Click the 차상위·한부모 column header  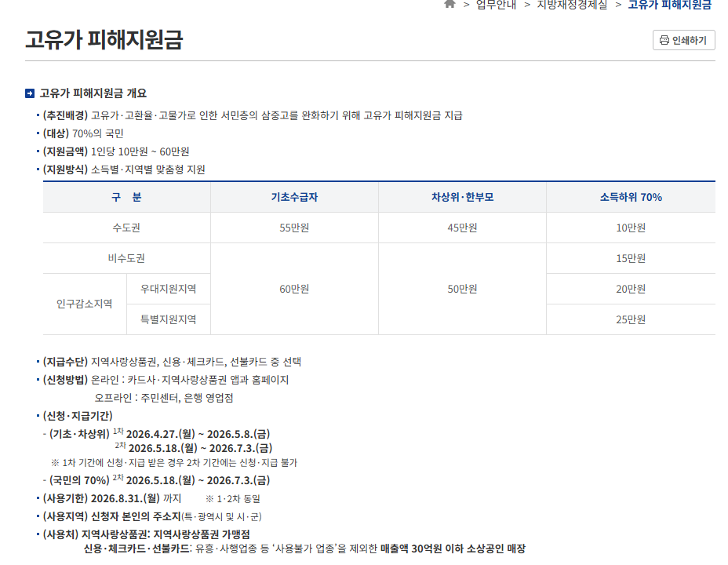point(462,197)
